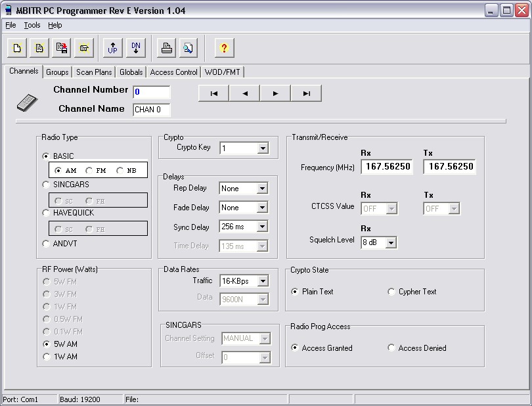Screen dimensions: 532x406
Task: Click the DN download arrow icon
Action: click(x=135, y=48)
